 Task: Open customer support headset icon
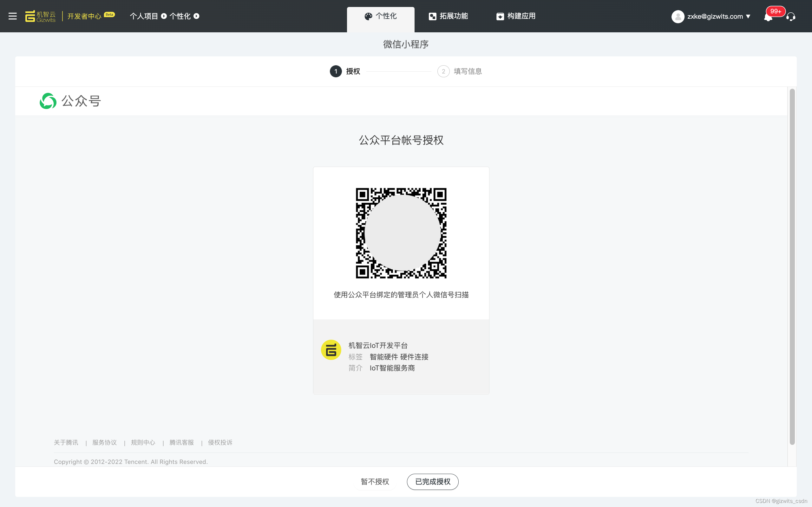tap(791, 17)
